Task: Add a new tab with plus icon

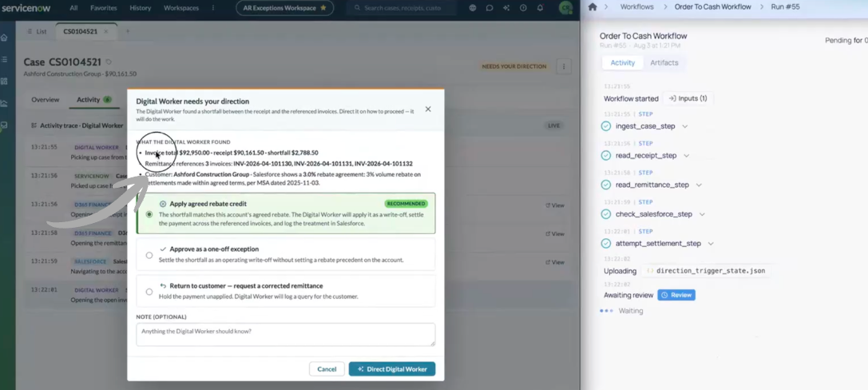Action: (127, 32)
